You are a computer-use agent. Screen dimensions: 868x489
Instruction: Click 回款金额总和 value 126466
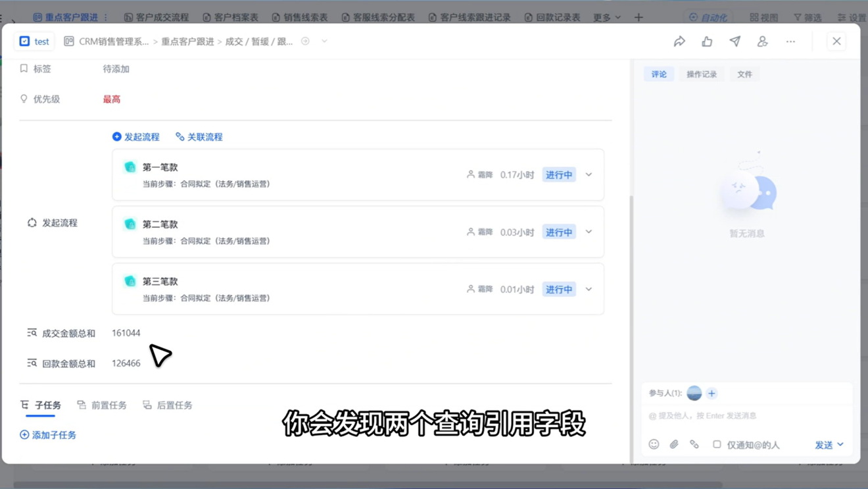(126, 363)
